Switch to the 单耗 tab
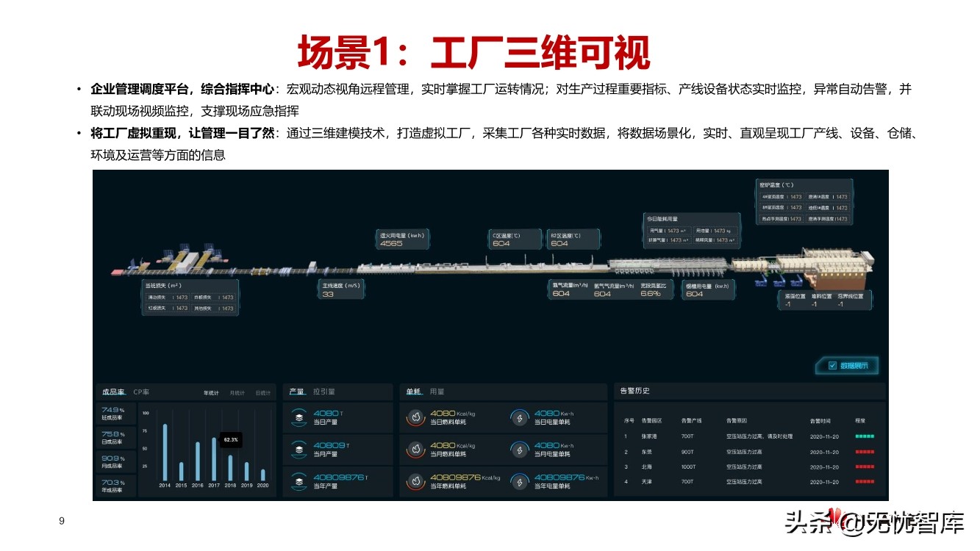 click(x=413, y=392)
